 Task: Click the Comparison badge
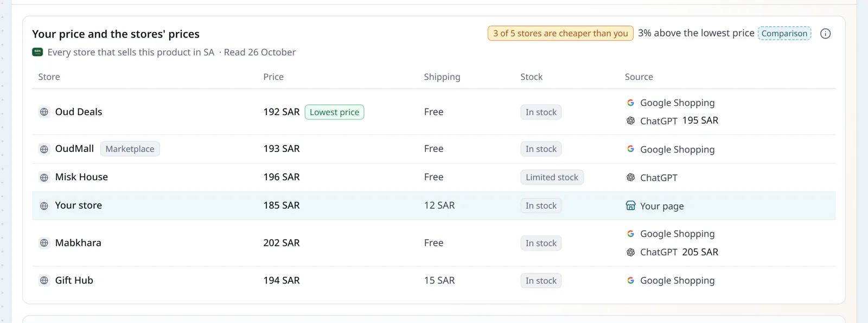784,33
